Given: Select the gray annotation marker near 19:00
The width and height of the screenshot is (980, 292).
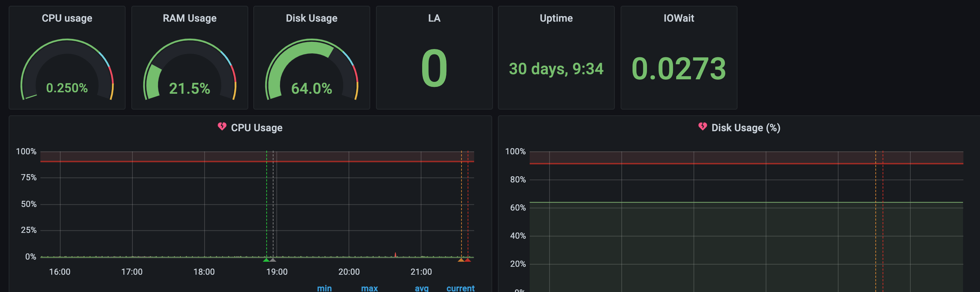Looking at the screenshot, I should click(x=273, y=260).
